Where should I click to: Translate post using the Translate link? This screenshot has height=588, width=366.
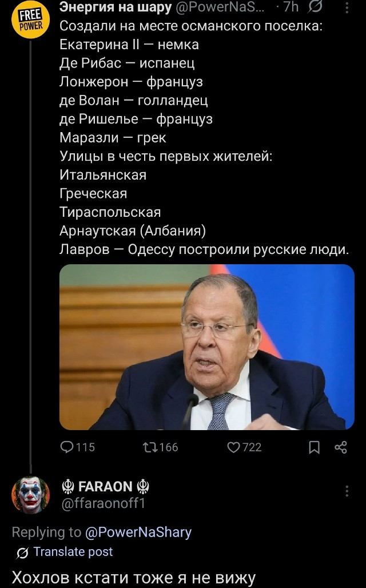pos(73,551)
